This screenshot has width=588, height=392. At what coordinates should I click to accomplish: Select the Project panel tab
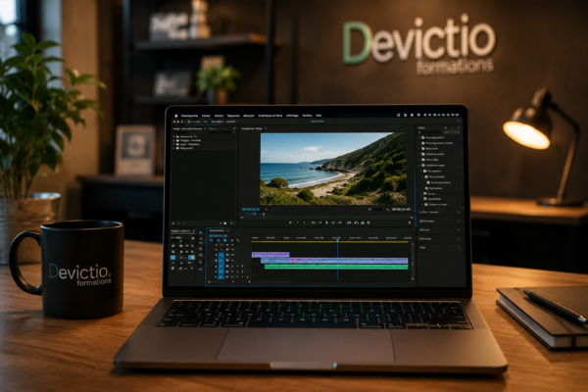[x=187, y=128]
